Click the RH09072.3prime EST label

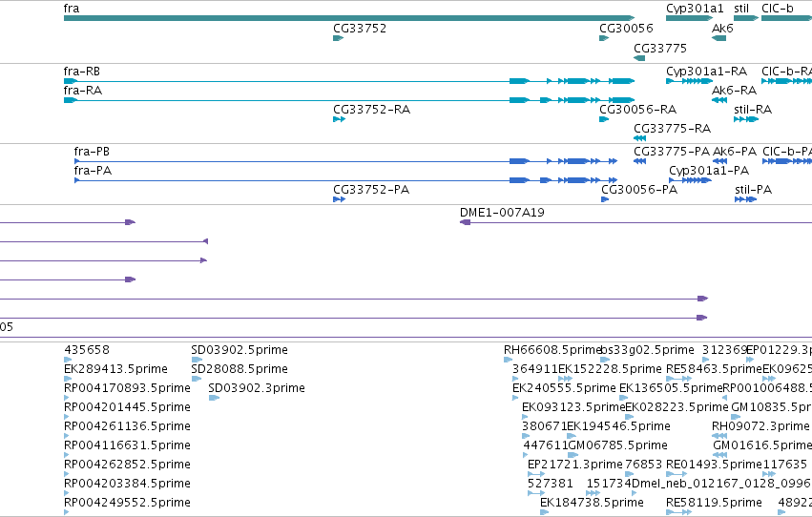point(760,426)
